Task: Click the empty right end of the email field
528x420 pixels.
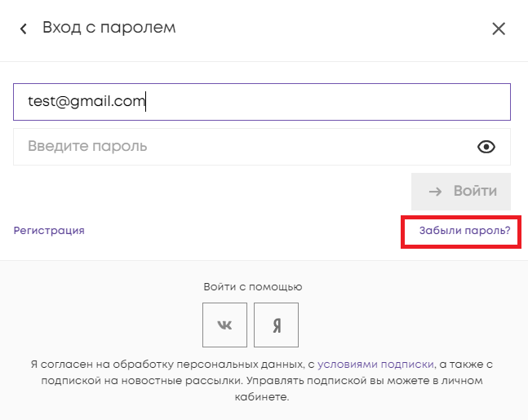Action: coord(408,102)
